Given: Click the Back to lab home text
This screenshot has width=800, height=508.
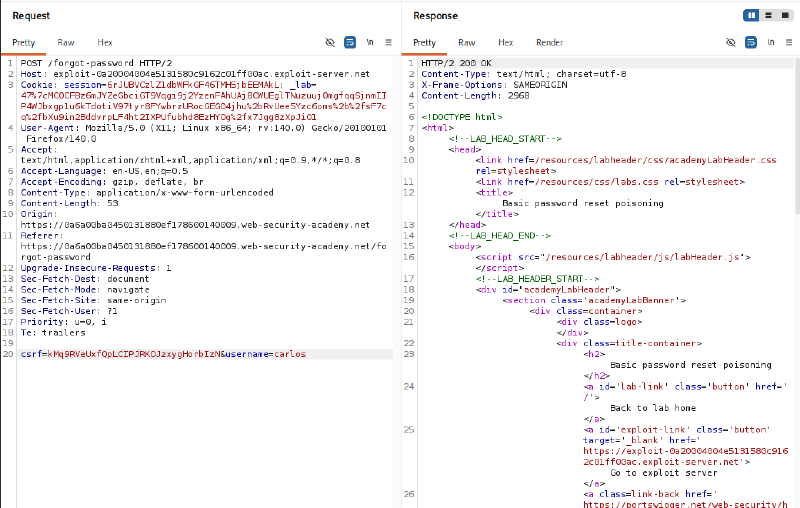Looking at the screenshot, I should (653, 408).
